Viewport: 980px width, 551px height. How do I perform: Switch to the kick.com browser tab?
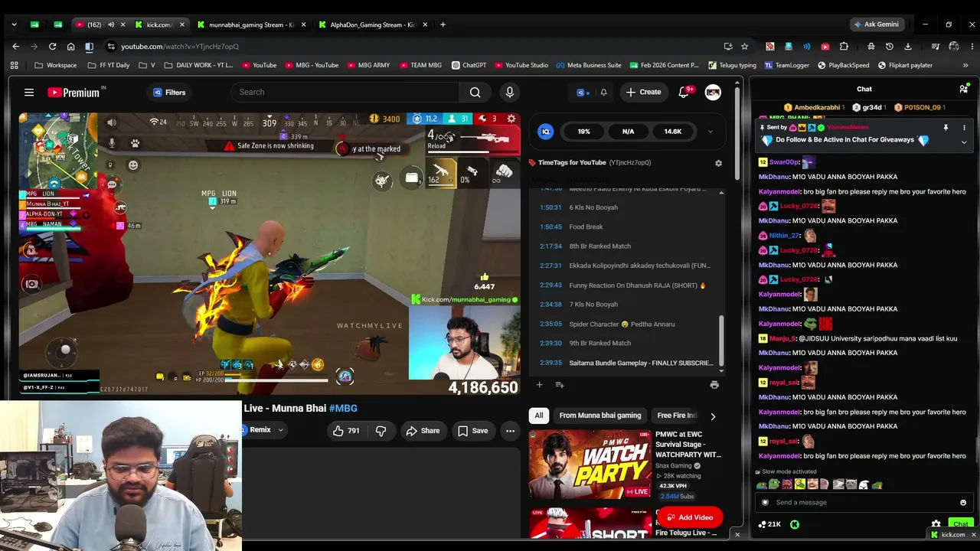159,24
